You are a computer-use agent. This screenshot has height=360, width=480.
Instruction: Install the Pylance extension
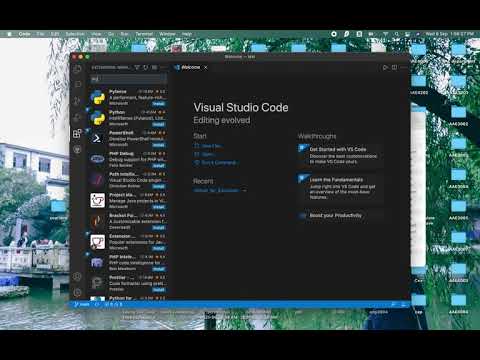click(x=159, y=104)
